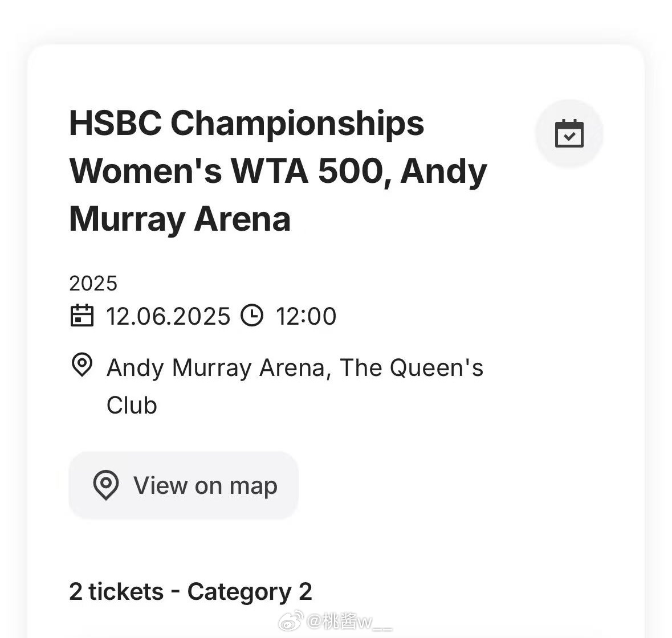Click the words The Queen's in venue
Image resolution: width=672 pixels, height=638 pixels.
[x=412, y=367]
